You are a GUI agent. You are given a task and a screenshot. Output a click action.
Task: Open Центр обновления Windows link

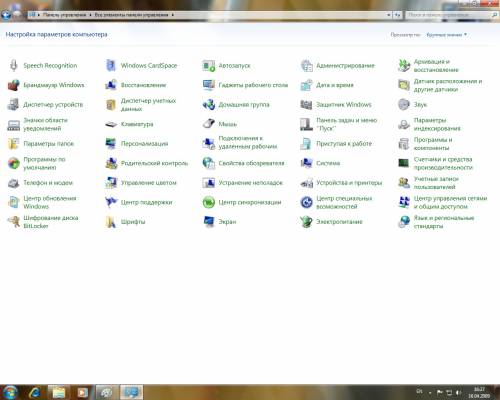(50, 202)
